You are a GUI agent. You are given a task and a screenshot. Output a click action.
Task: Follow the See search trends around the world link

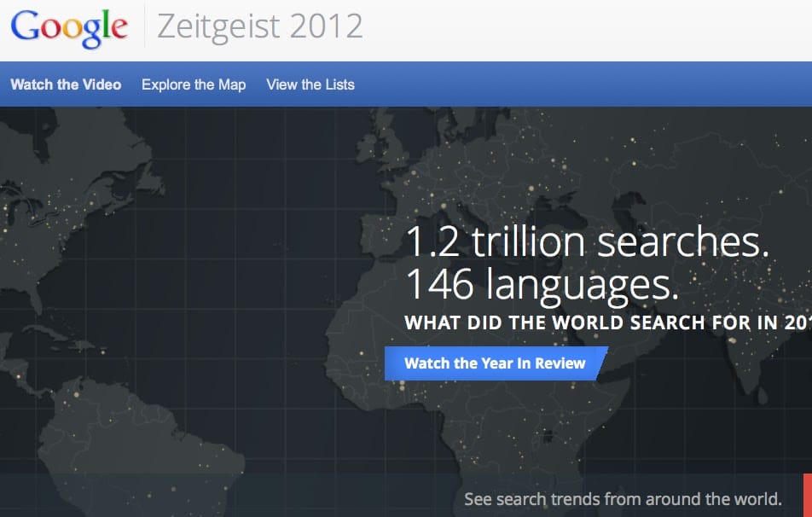623,499
